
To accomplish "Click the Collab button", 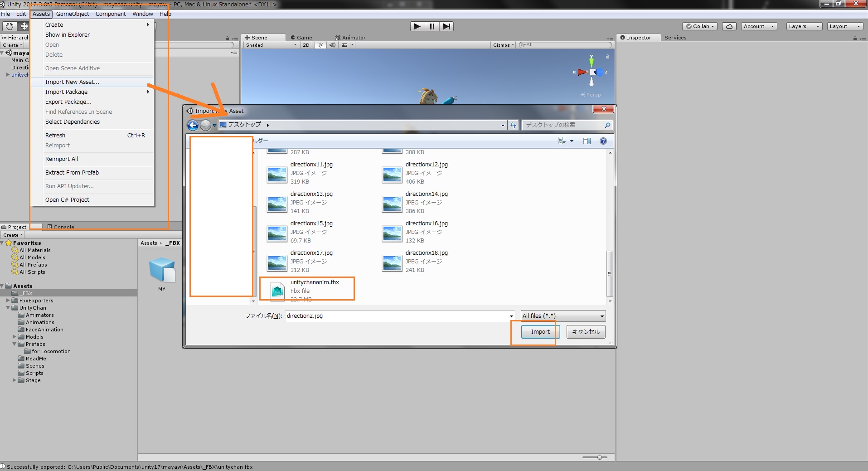I will (x=700, y=26).
